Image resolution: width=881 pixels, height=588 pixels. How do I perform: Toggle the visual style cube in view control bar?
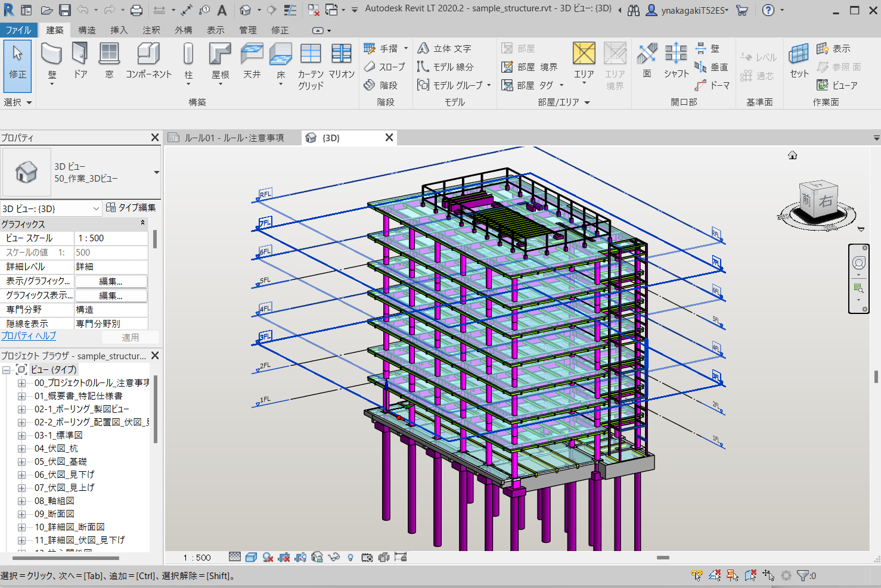pyautogui.click(x=252, y=557)
